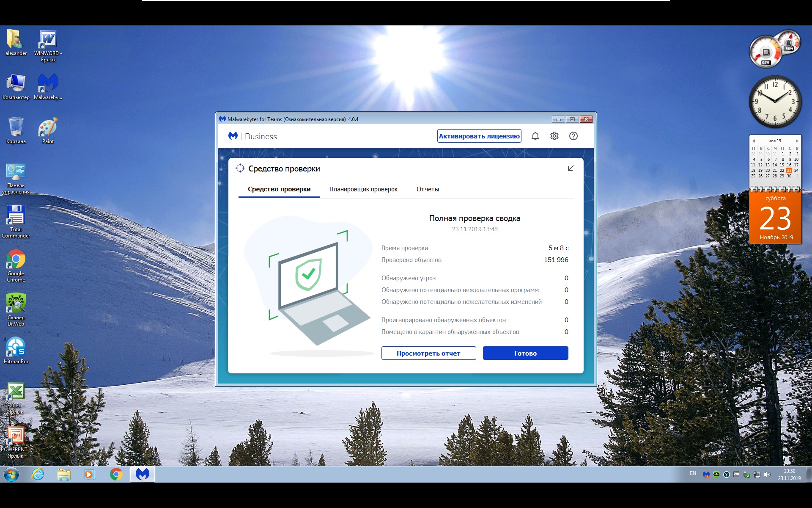Viewport: 812px width, 508px height.
Task: Click the Просмотреть отчет button
Action: coord(428,353)
